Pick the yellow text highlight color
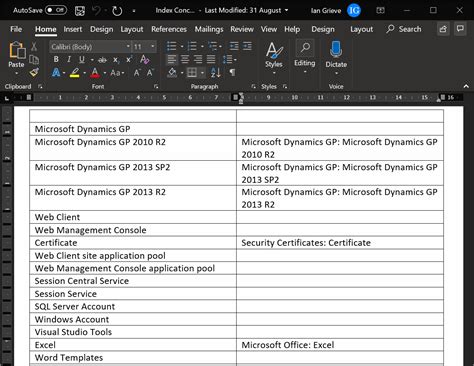Image resolution: width=474 pixels, height=366 pixels. [75, 73]
